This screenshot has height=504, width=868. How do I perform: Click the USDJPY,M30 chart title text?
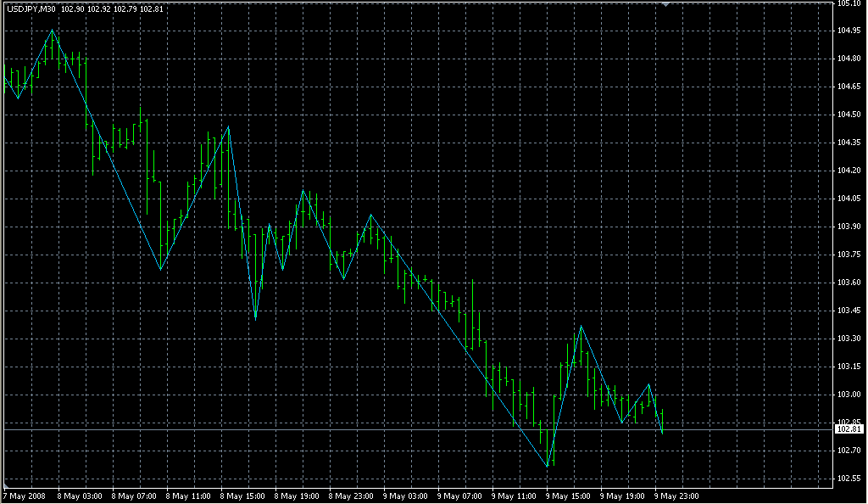tap(31, 8)
